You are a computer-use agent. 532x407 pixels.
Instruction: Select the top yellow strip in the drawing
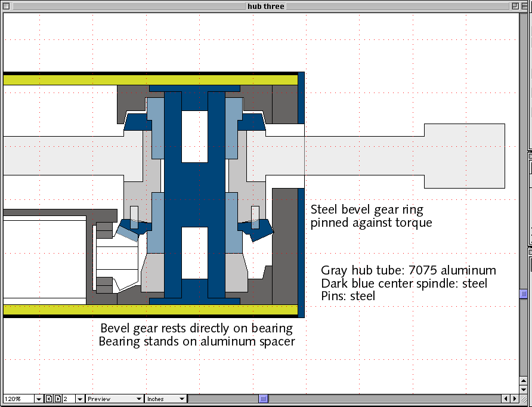[x=150, y=80]
